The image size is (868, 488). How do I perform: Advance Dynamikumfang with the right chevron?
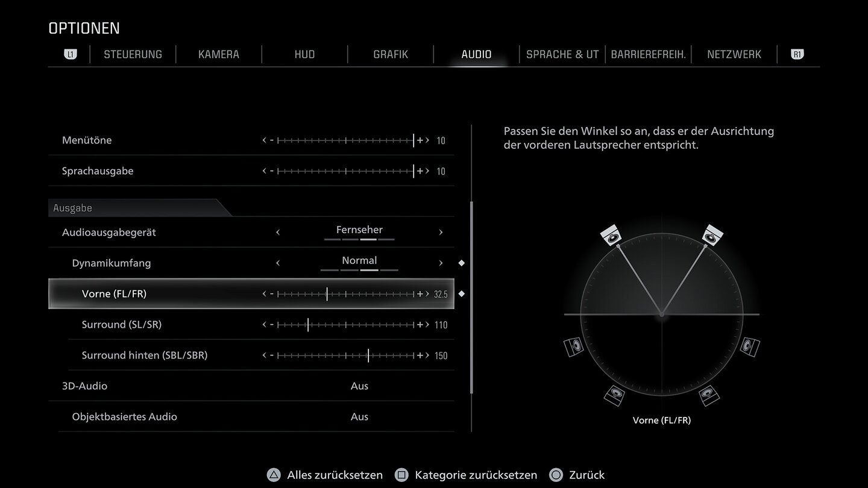(x=441, y=263)
